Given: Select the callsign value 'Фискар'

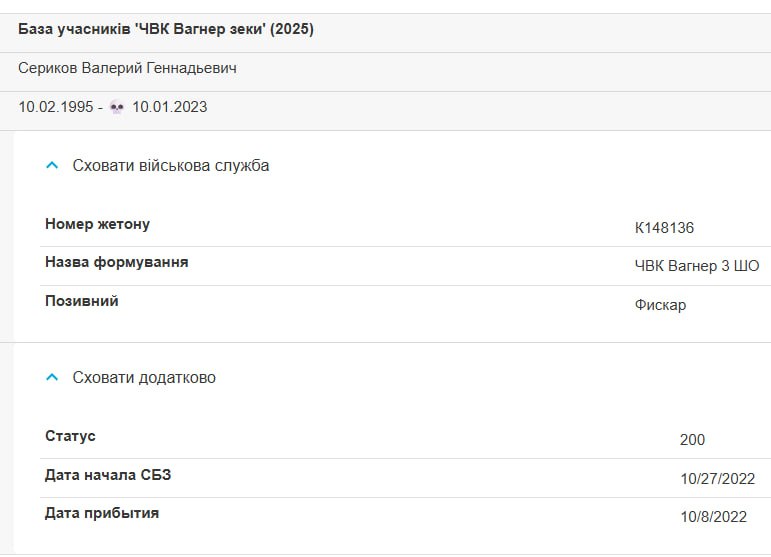Looking at the screenshot, I should (660, 305).
